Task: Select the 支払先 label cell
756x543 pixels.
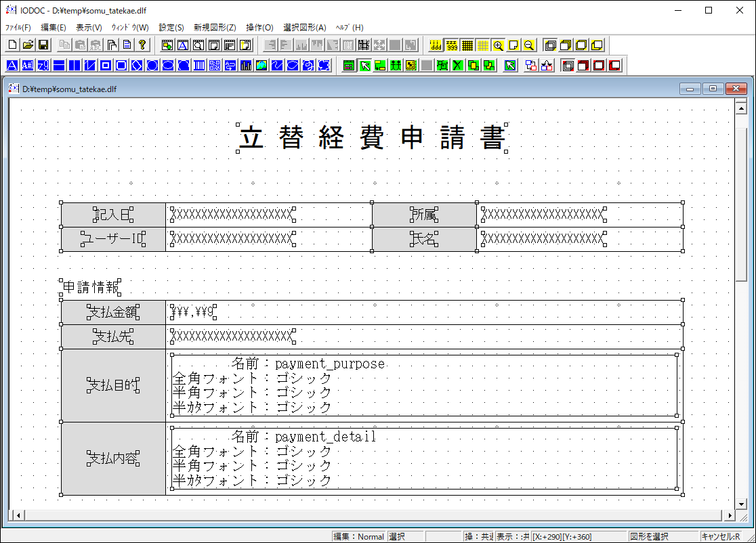Action: pyautogui.click(x=113, y=336)
